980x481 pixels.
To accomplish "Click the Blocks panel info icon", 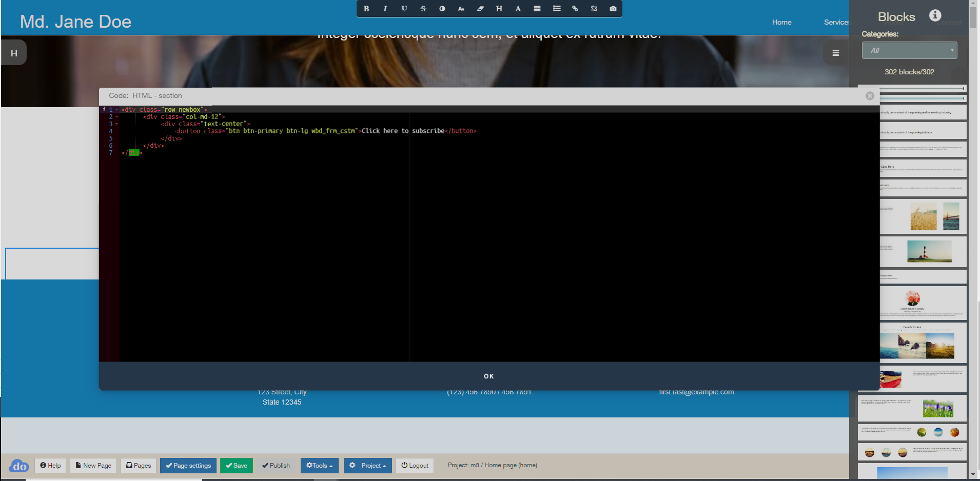I will pyautogui.click(x=935, y=15).
